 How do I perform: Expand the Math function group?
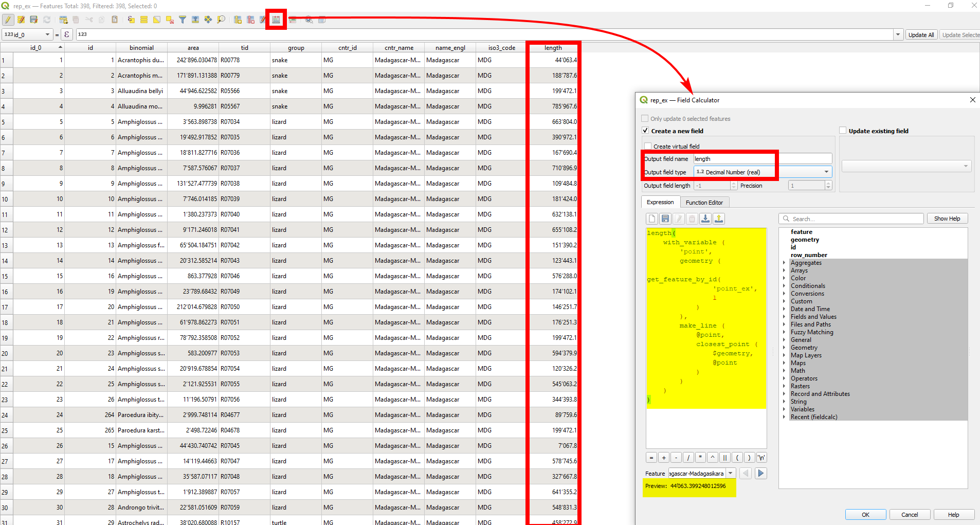(784, 371)
